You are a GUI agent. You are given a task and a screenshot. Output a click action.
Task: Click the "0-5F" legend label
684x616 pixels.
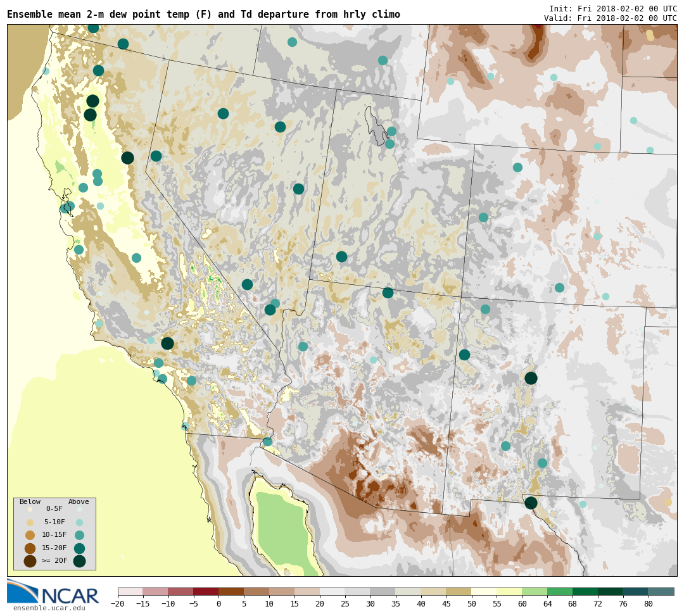54,509
